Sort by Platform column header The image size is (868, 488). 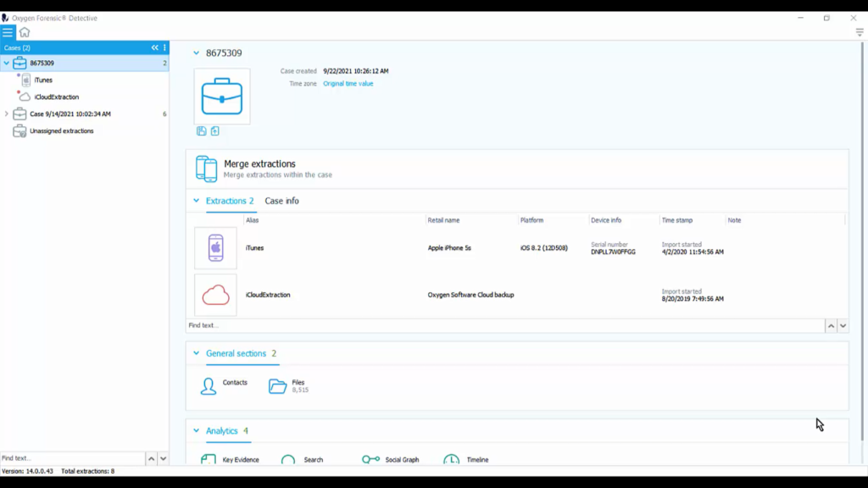tap(532, 220)
